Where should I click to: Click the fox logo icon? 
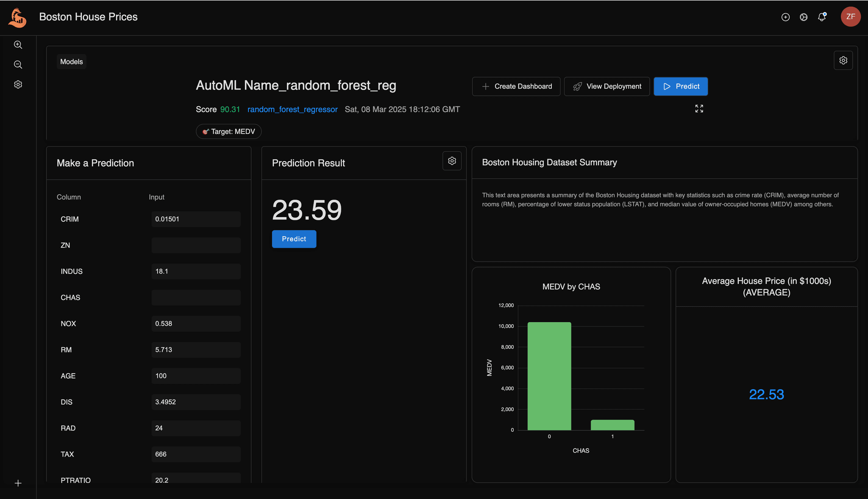[17, 17]
